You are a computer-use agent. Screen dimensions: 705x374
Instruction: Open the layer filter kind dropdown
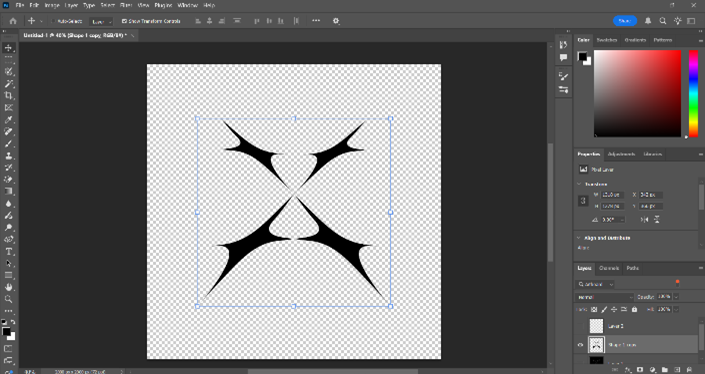click(595, 284)
